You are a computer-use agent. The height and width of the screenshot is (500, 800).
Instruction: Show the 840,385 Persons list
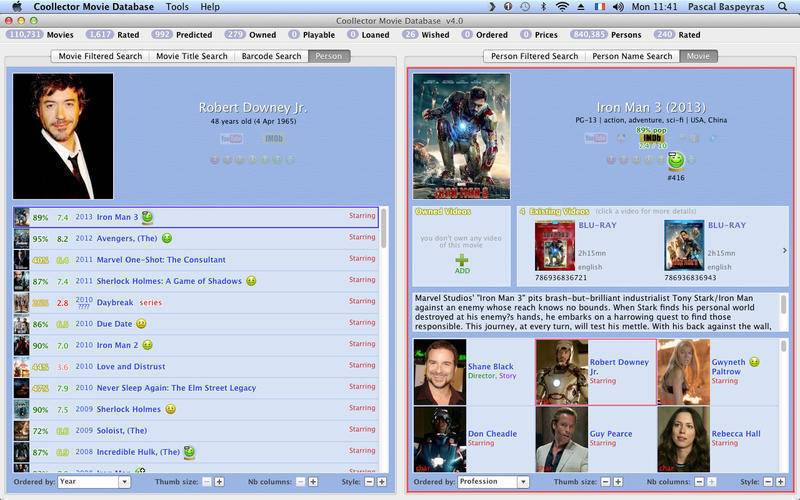606,35
